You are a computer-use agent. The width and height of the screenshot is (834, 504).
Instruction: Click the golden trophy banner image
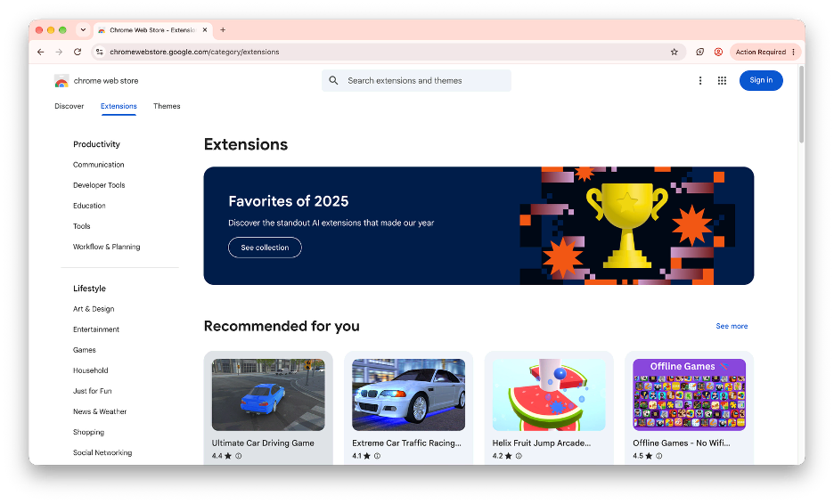coord(627,225)
